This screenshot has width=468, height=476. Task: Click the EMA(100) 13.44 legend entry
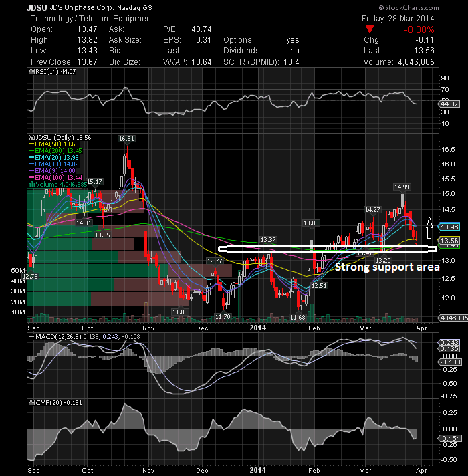coord(55,178)
